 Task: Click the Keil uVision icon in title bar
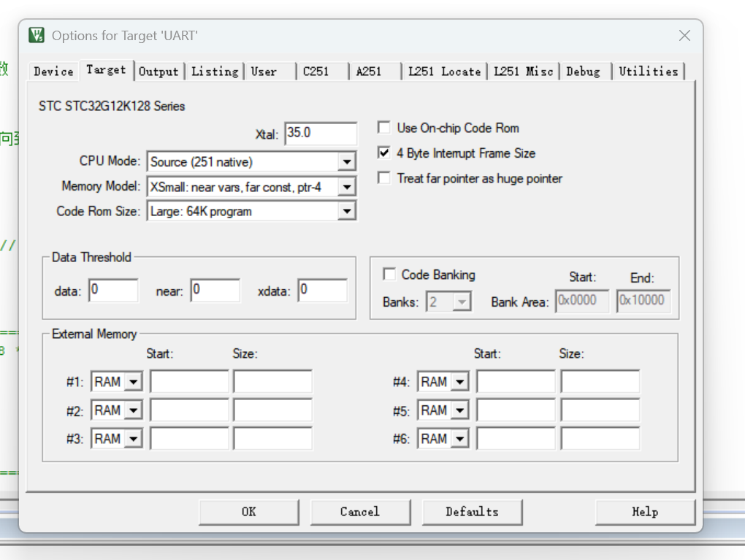coord(37,35)
